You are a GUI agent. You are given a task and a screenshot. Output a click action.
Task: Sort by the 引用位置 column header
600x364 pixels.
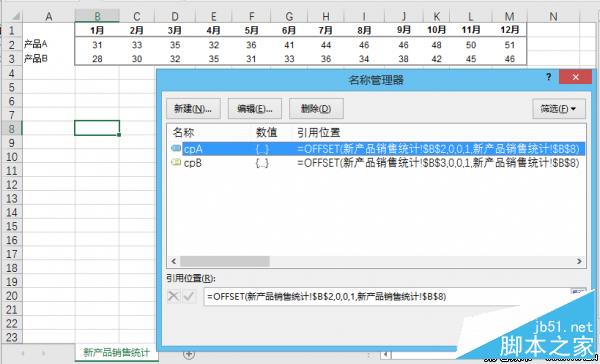tap(318, 132)
